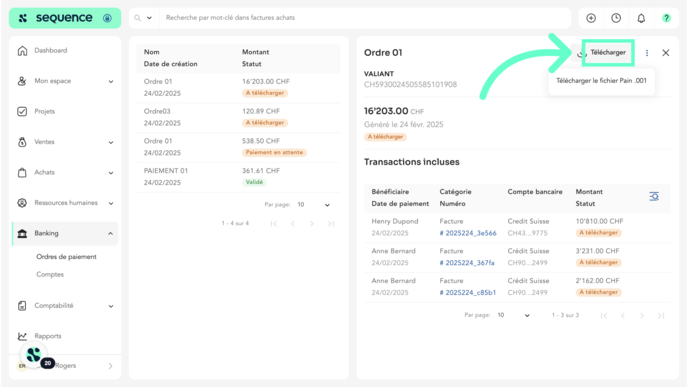Open the notifications bell
This screenshot has width=688, height=387.
[x=641, y=18]
